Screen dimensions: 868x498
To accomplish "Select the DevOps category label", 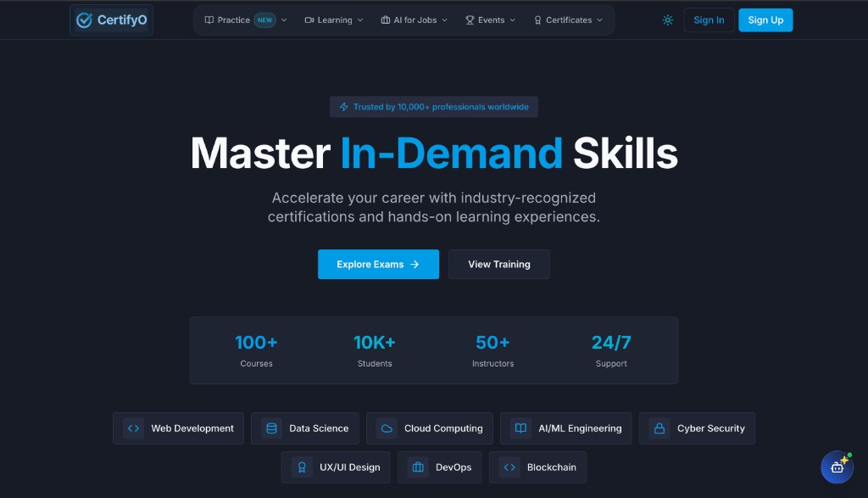I will pyautogui.click(x=453, y=467).
